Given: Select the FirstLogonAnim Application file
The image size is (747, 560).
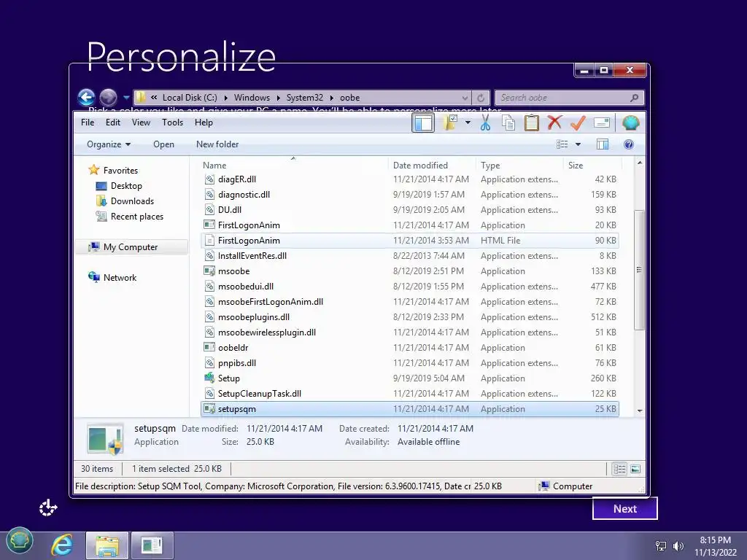Looking at the screenshot, I should pyautogui.click(x=410, y=225).
